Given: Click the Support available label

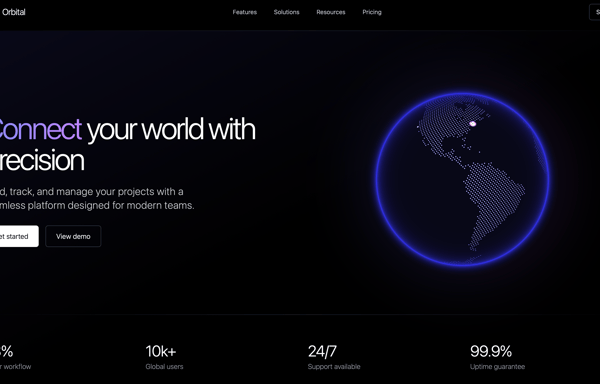Looking at the screenshot, I should coord(334,366).
